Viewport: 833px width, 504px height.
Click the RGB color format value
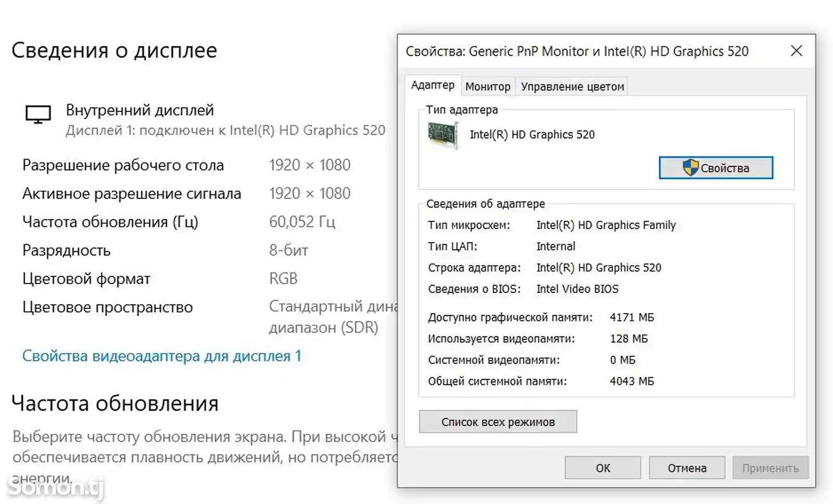pyautogui.click(x=283, y=279)
